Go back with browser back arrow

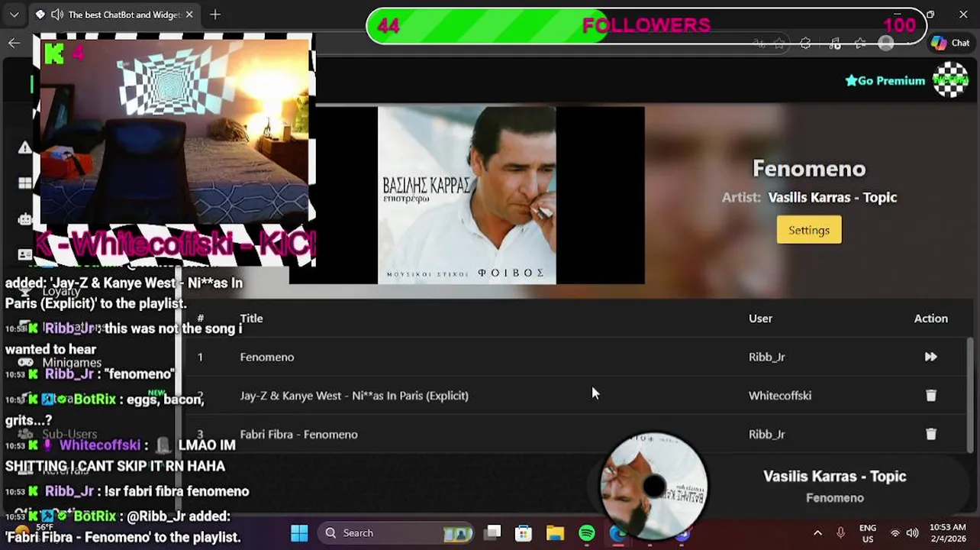coord(14,43)
